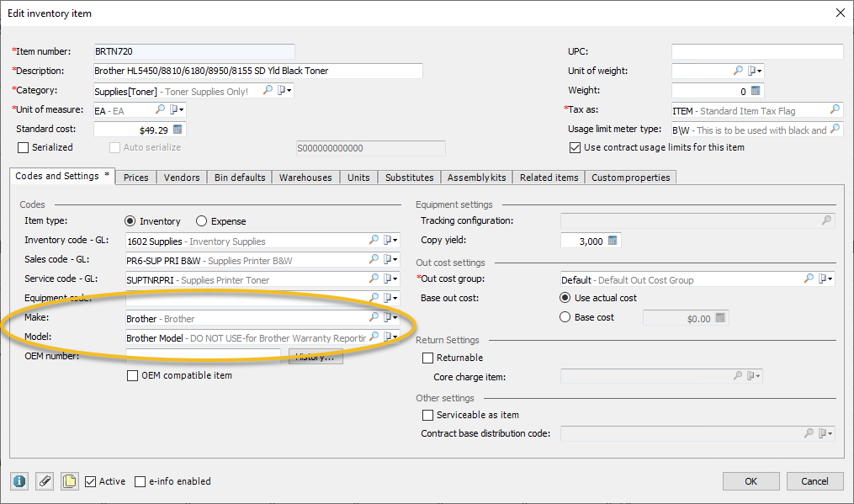Select the Codes and Settings tab
This screenshot has height=504, width=854.
click(62, 176)
